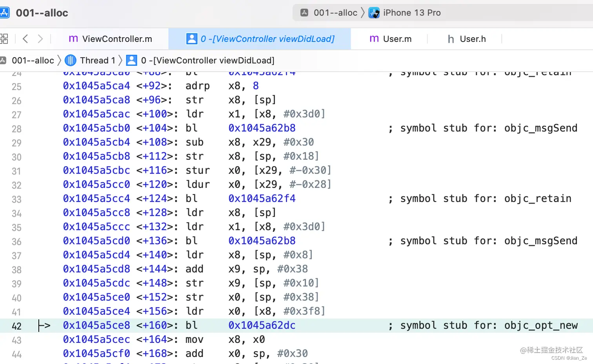Click objc_opt_new symbol stub comment
This screenshot has width=593, height=364.
483,325
